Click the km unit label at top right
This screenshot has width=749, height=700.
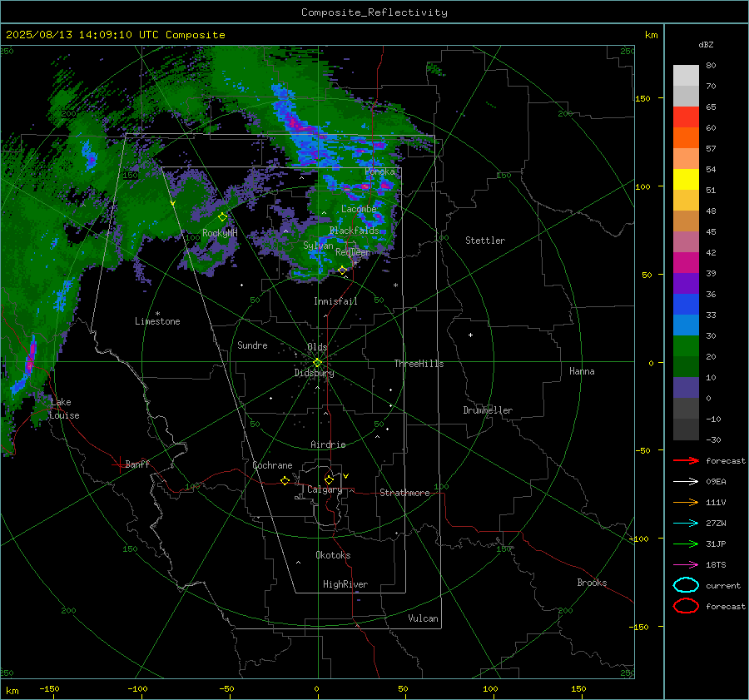click(651, 35)
